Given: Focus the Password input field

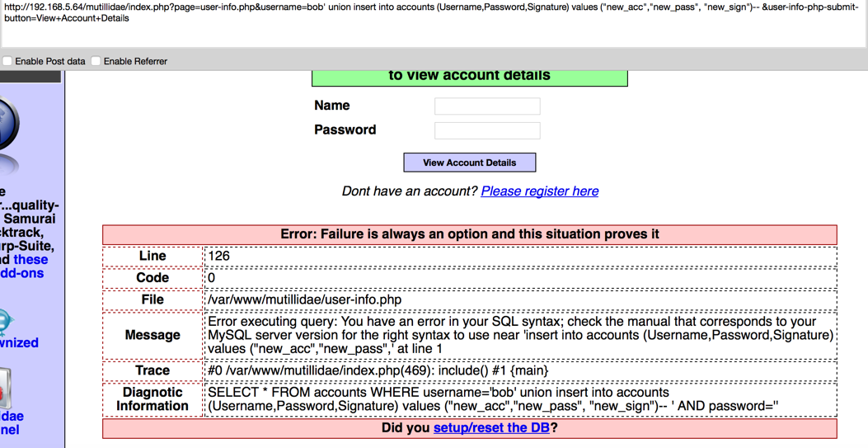Looking at the screenshot, I should pos(487,130).
